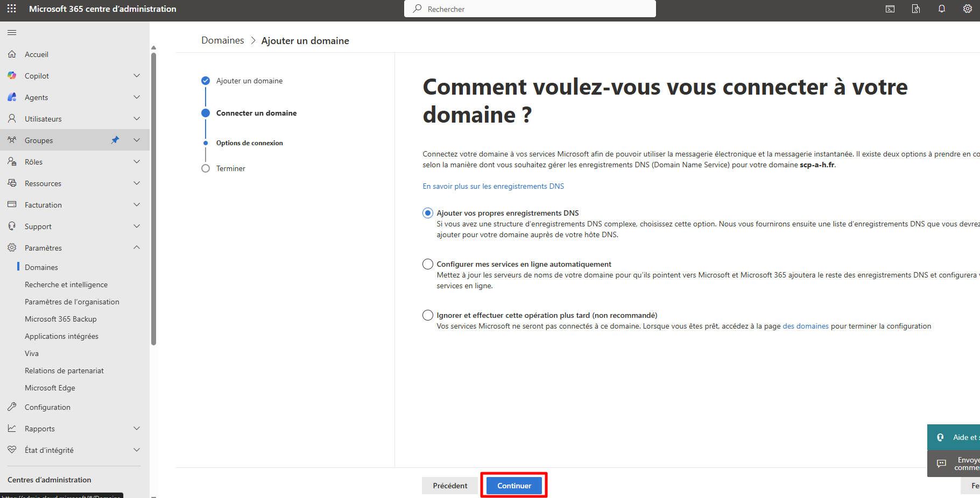The height and width of the screenshot is (498, 980).
Task: Expand the Support menu chevron
Action: pos(137,226)
